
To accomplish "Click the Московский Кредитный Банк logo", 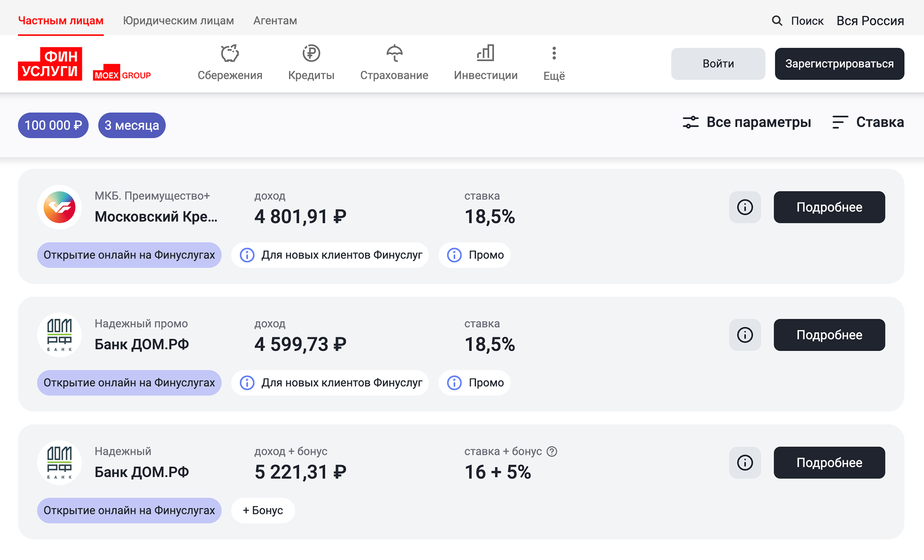I will 60,207.
